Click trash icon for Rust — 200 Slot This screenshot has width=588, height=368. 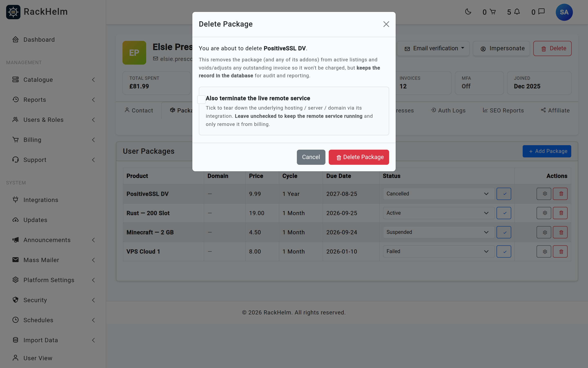(560, 213)
